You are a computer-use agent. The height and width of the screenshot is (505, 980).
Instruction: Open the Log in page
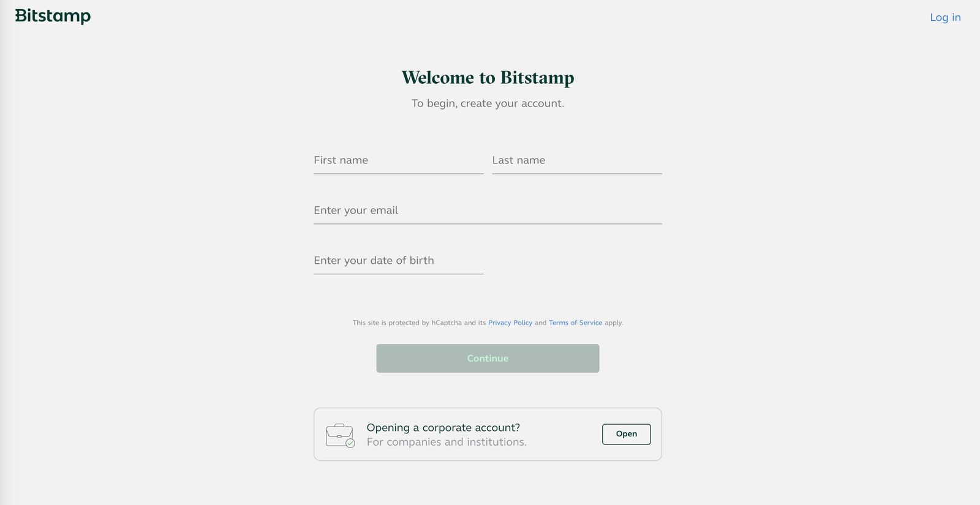[x=945, y=17]
